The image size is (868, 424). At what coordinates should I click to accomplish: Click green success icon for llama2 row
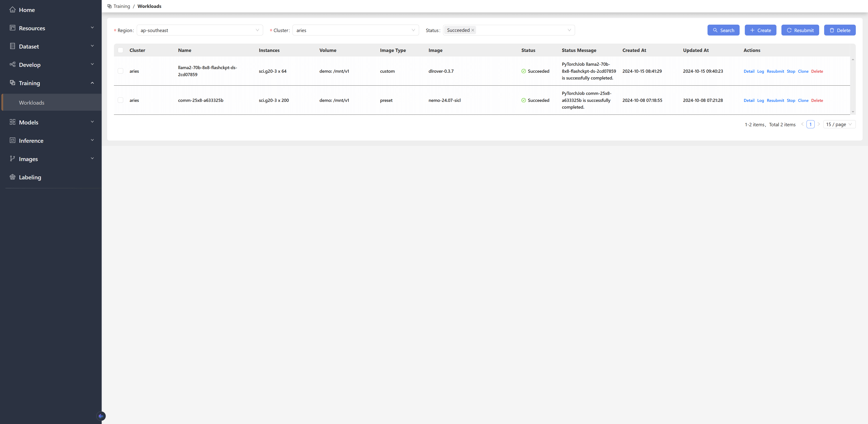click(x=523, y=71)
